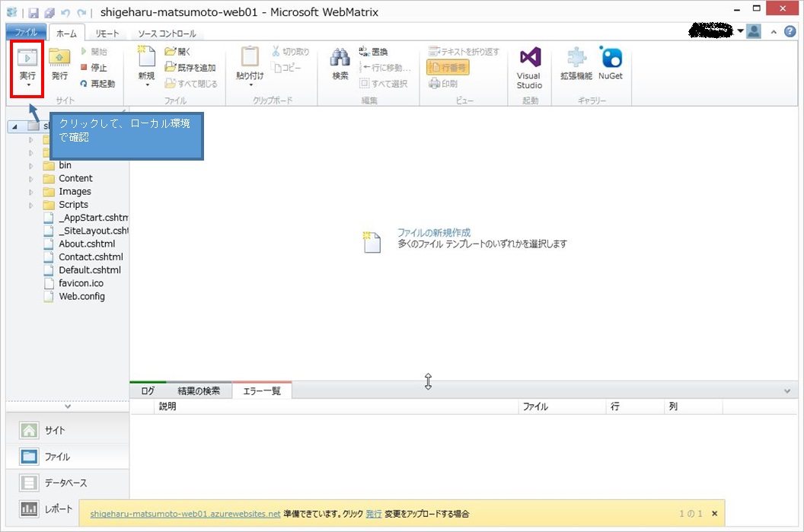Open the 拡張機能 extensions gallery
804x532 pixels.
tap(576, 64)
